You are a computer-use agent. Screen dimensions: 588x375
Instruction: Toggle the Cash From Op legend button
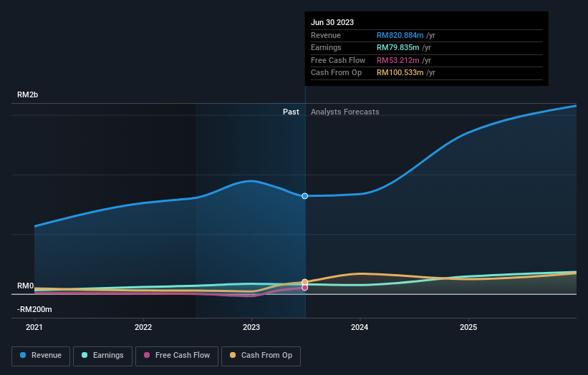[x=261, y=356]
